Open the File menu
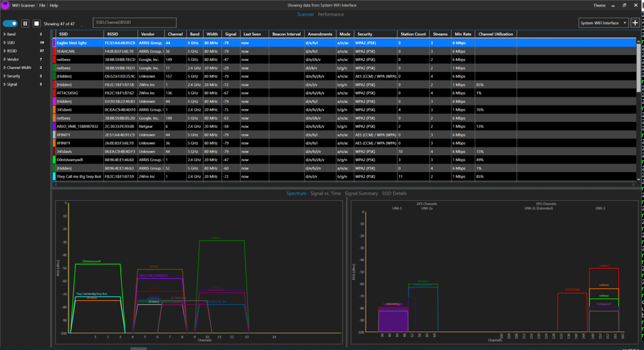The image size is (644, 350). point(42,5)
